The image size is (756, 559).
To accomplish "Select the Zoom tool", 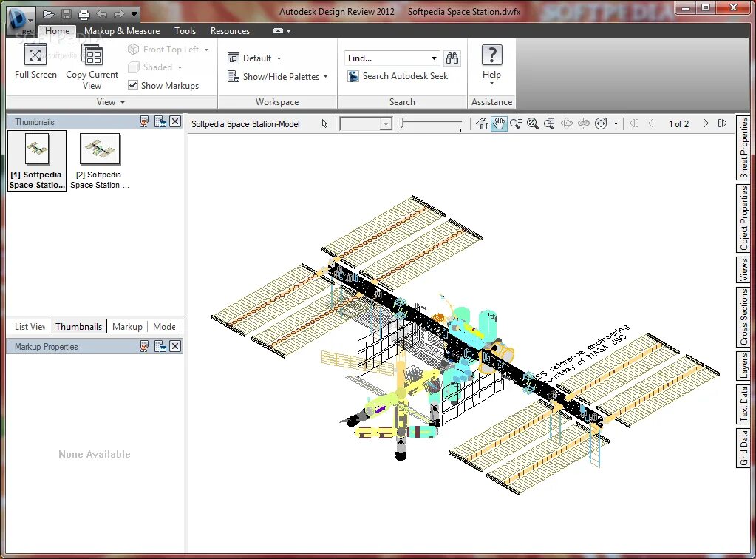I will (x=515, y=124).
